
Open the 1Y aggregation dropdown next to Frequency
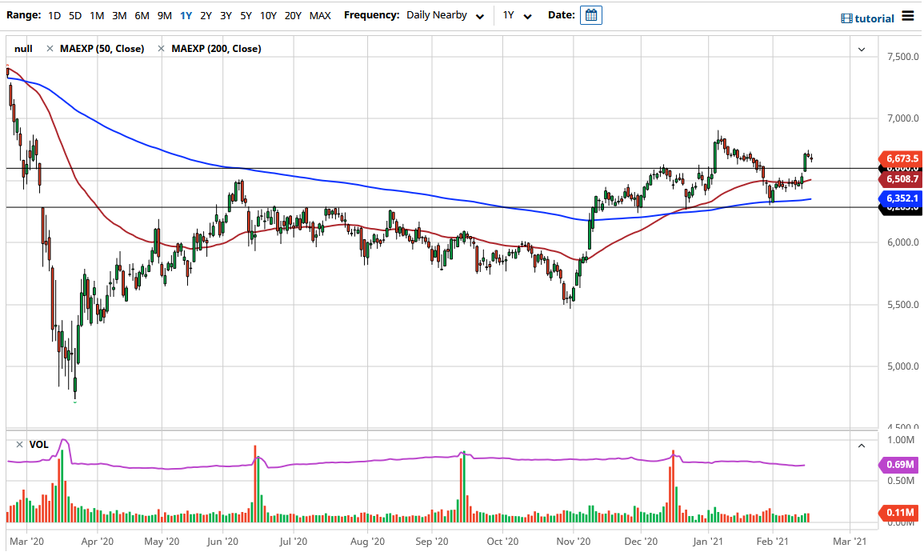[x=517, y=15]
